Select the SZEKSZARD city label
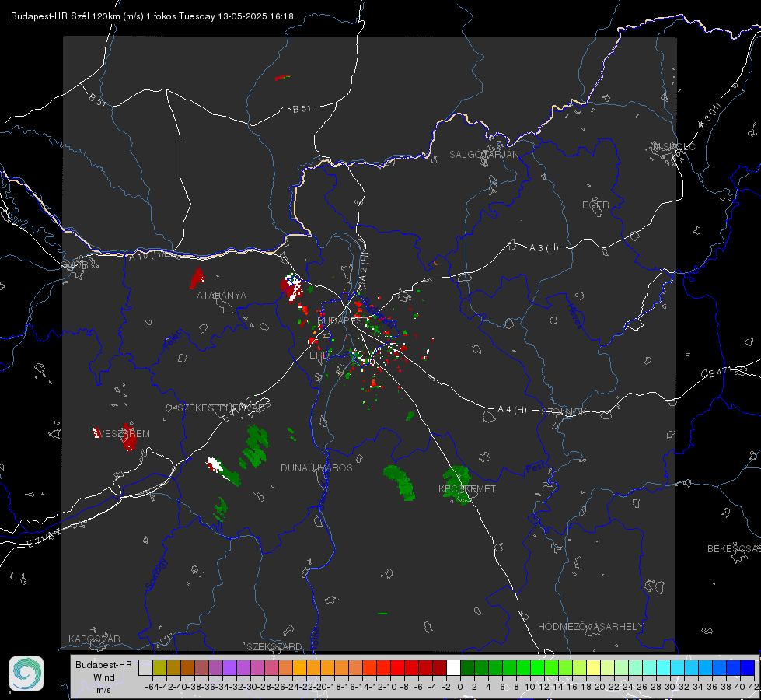The width and height of the screenshot is (761, 700). tap(274, 646)
